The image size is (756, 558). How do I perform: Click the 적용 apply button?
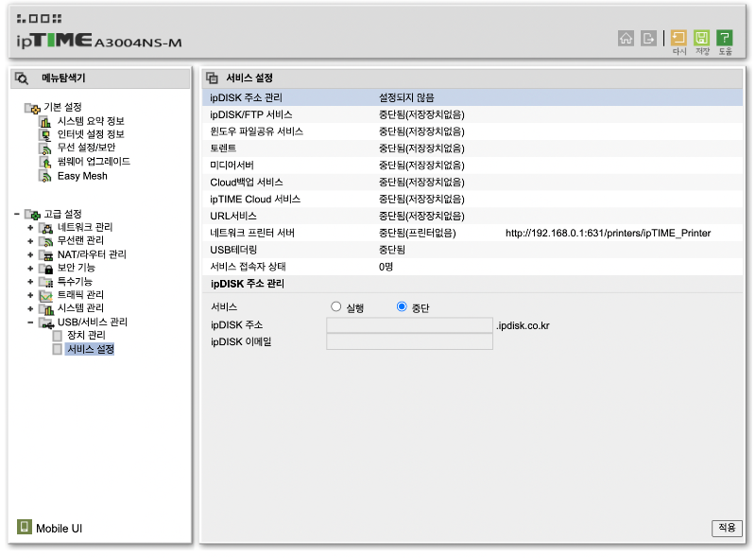click(x=727, y=528)
